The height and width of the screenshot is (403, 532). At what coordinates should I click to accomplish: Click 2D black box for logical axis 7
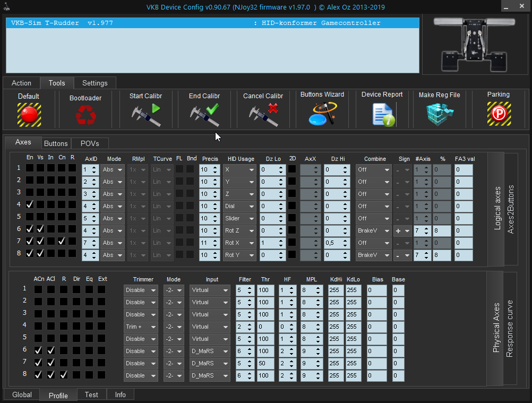click(x=292, y=242)
